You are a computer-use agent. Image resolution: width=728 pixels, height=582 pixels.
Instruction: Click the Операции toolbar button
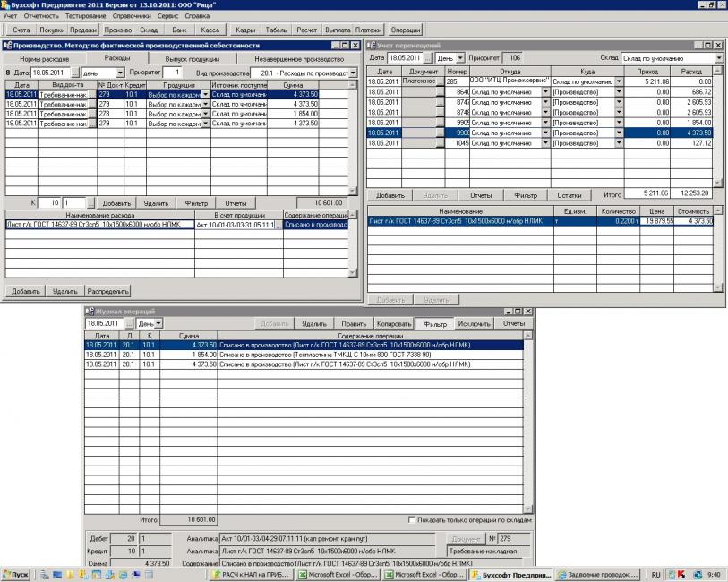pyautogui.click(x=405, y=30)
